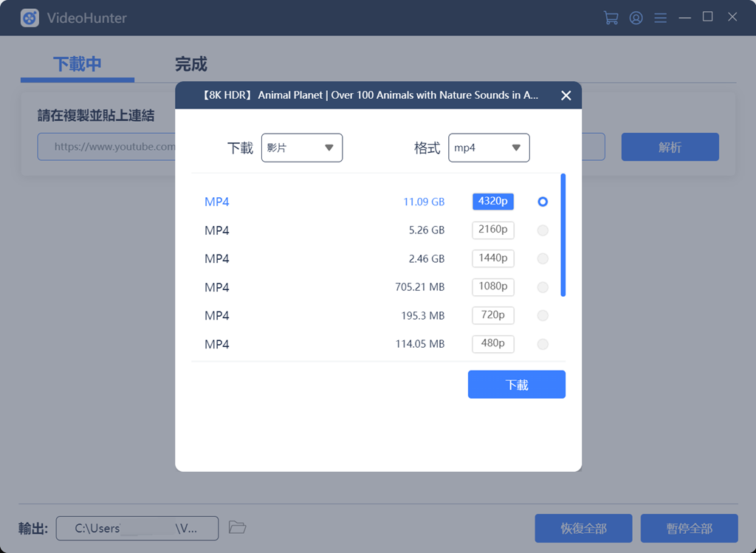Click the 720p resolution badge
This screenshot has height=553, width=756.
[492, 315]
